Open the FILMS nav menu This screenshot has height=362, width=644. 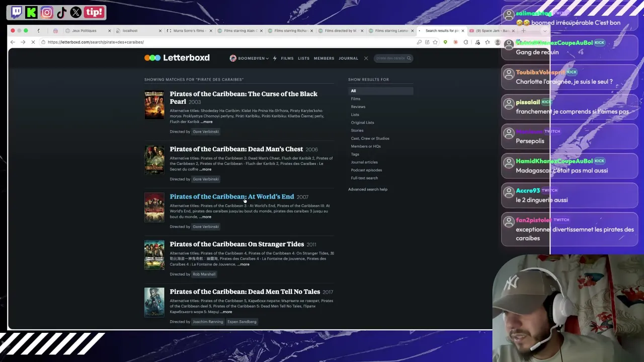click(x=287, y=58)
